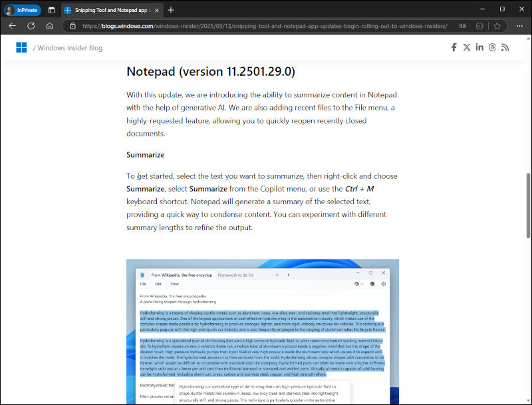Share on LinkedIn icon

[479, 47]
